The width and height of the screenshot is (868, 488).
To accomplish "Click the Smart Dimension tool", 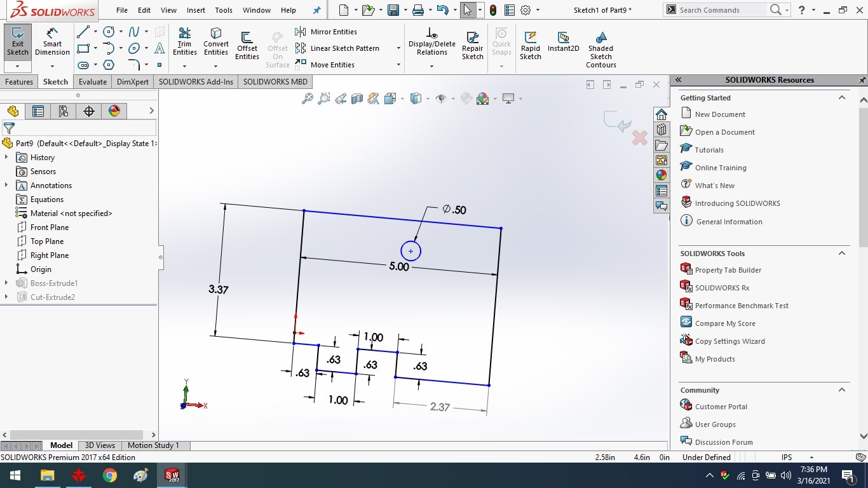I will tap(52, 41).
